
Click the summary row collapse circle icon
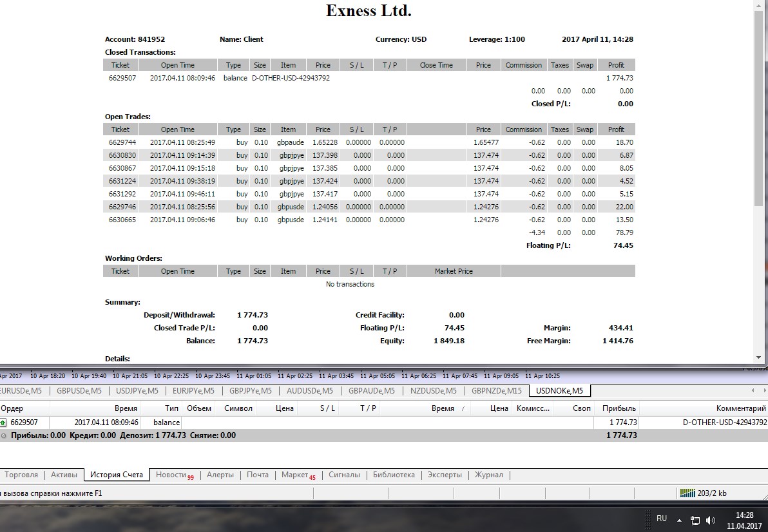(x=3, y=435)
